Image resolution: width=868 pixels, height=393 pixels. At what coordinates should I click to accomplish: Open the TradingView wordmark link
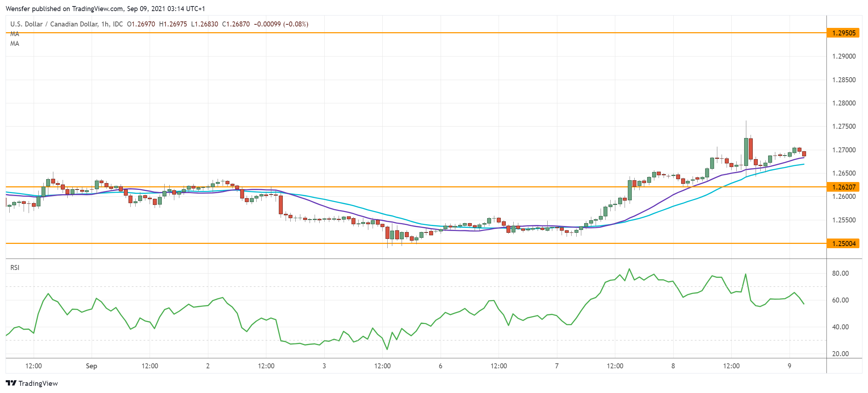38,383
